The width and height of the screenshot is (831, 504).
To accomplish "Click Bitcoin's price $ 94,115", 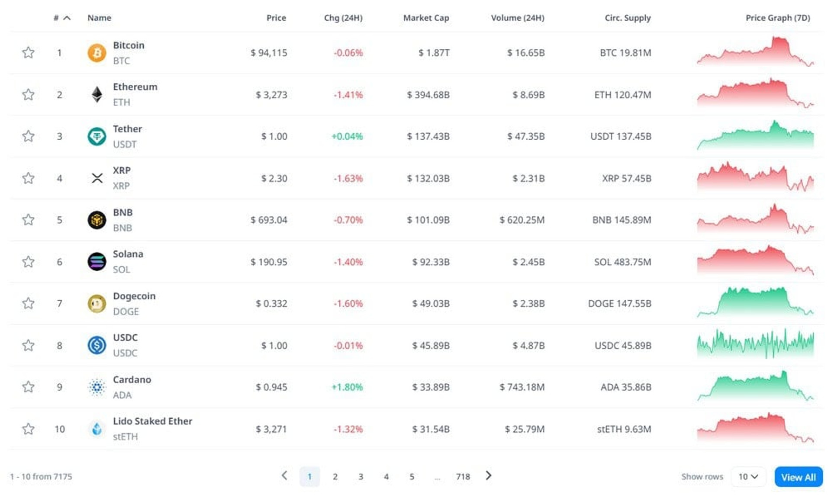I will point(269,53).
